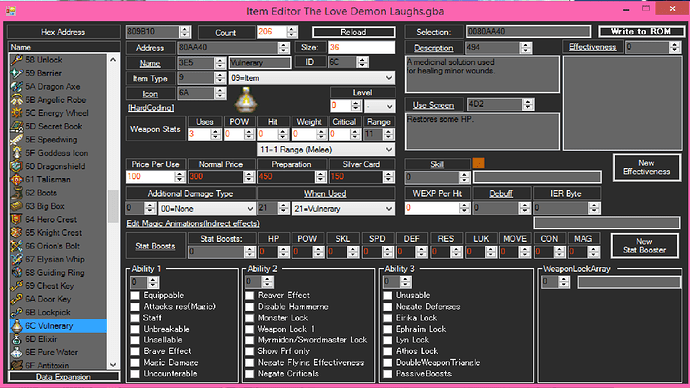Select the 68 Guiding Ring icon
The height and width of the screenshot is (388, 690).
pyautogui.click(x=17, y=272)
